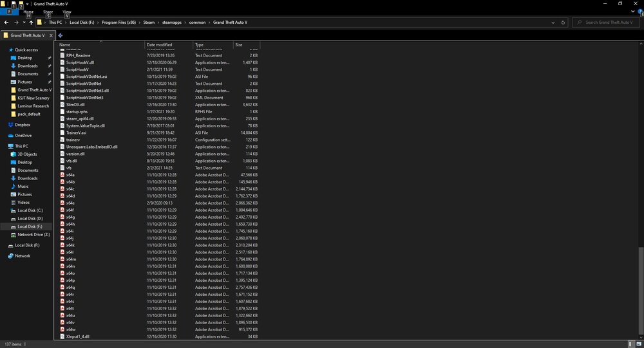Open pack_default pinned folder
The height and width of the screenshot is (348, 644).
click(x=29, y=114)
